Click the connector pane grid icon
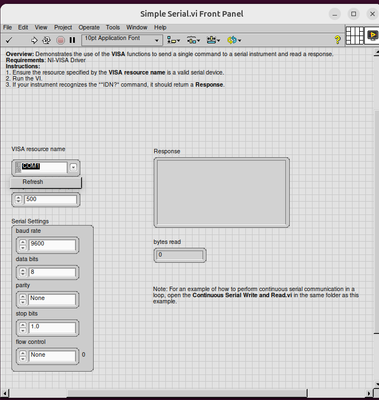 354,35
